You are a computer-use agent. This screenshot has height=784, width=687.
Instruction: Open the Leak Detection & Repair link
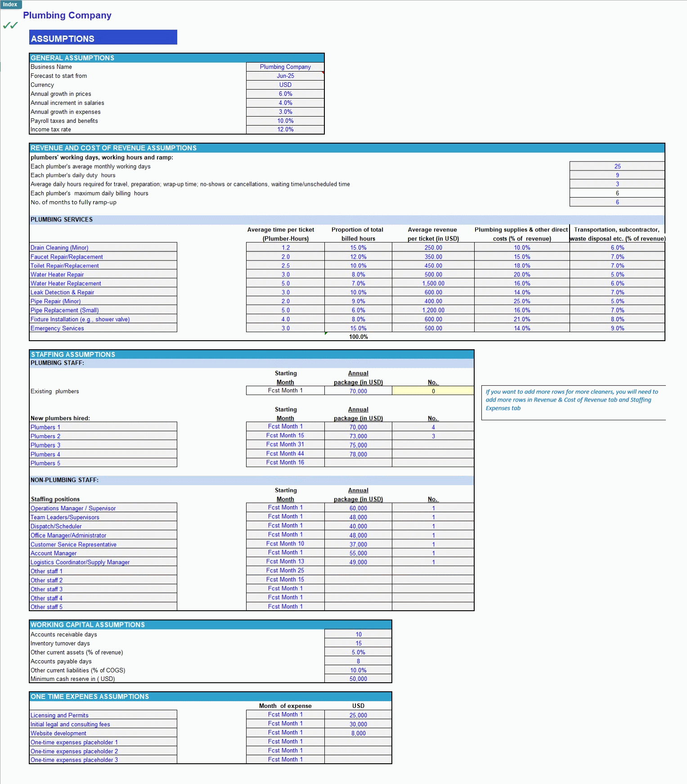[103, 292]
